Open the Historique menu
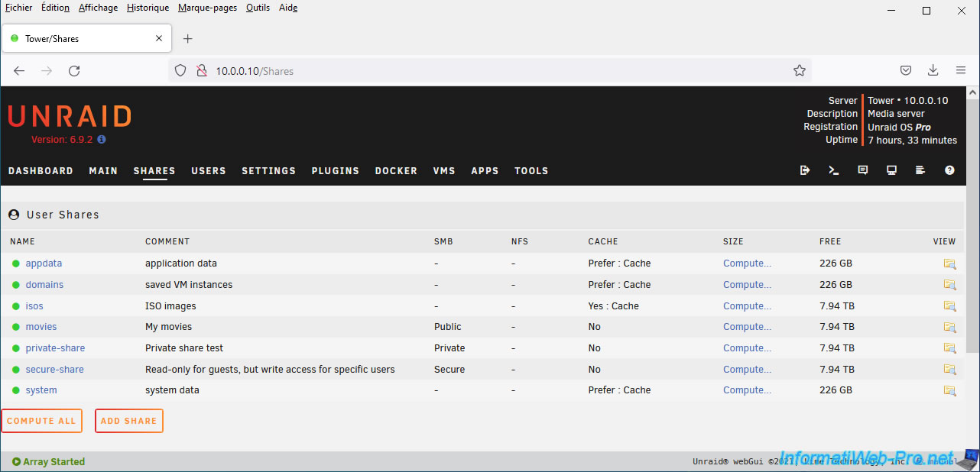Image resolution: width=980 pixels, height=472 pixels. click(148, 8)
